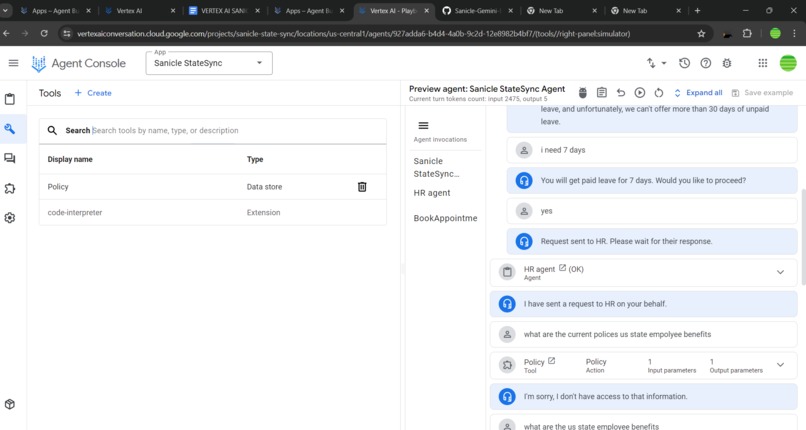Click the preview panel vertical scrollbar
Screen dimensions: 806x430
[x=803, y=236]
